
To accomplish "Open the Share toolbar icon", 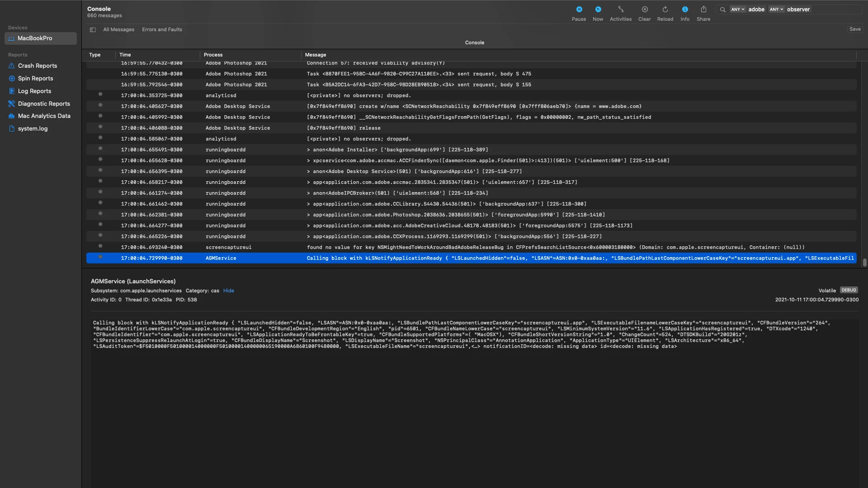I will [703, 9].
